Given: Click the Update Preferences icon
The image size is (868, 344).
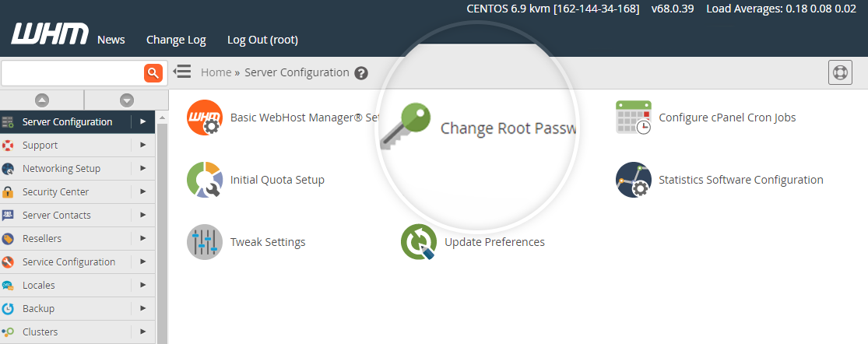Looking at the screenshot, I should coord(418,242).
